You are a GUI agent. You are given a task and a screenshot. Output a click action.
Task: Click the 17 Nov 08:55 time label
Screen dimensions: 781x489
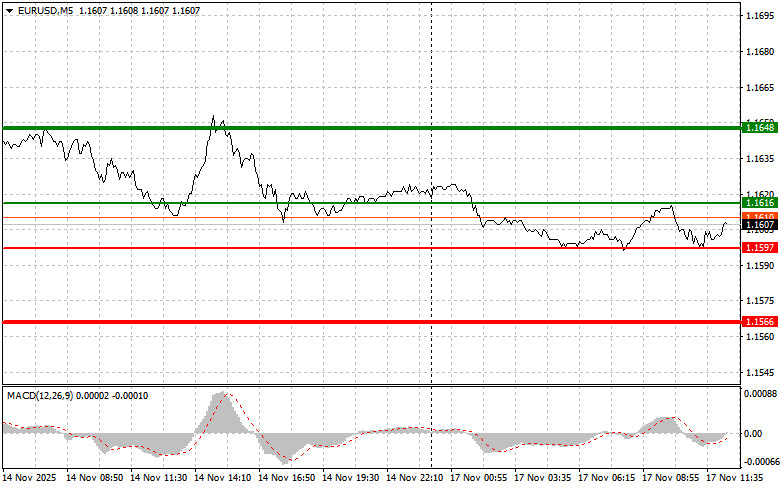(x=670, y=478)
